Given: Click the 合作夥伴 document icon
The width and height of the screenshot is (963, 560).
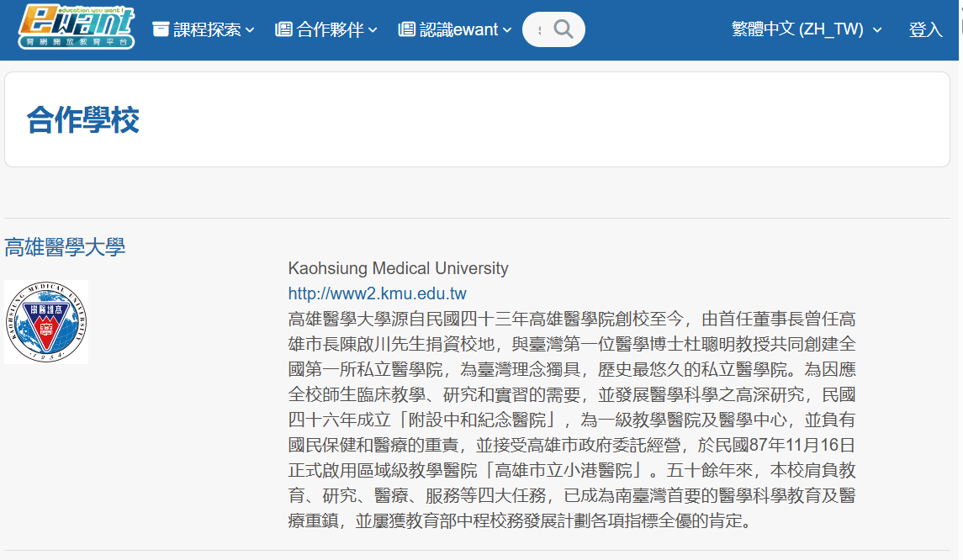Looking at the screenshot, I should click(x=283, y=29).
